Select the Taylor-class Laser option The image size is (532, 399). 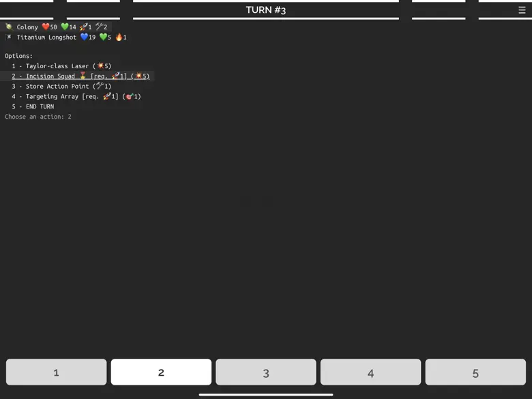coord(61,66)
